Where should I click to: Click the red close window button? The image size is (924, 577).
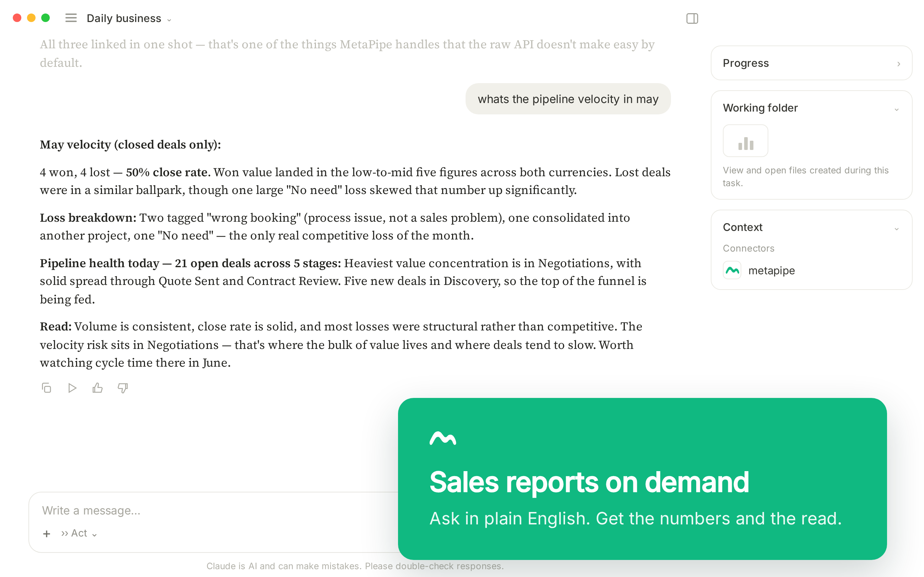point(17,18)
